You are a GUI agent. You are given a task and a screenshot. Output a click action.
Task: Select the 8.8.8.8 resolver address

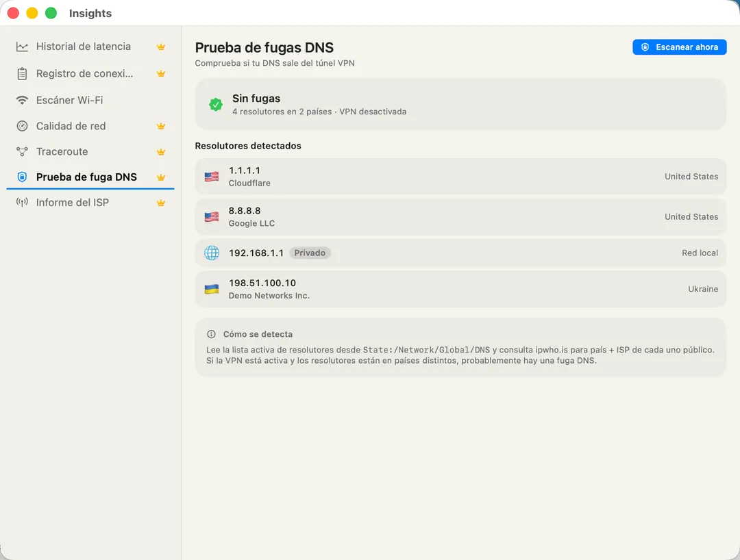pos(245,211)
